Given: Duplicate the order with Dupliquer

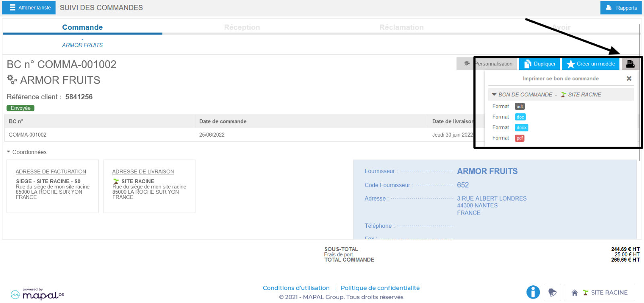Looking at the screenshot, I should click(539, 64).
